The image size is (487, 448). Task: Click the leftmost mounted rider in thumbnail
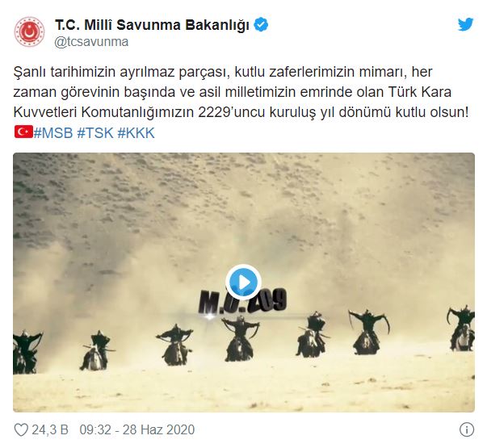point(26,352)
